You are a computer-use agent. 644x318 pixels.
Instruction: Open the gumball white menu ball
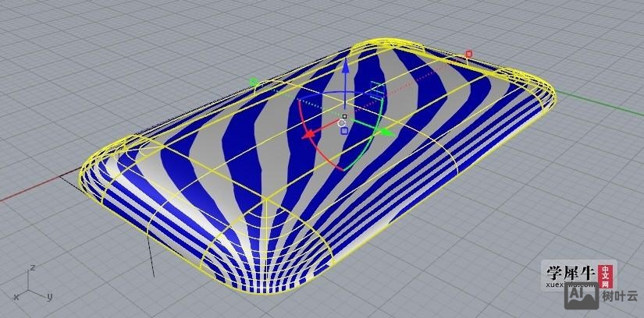[341, 123]
